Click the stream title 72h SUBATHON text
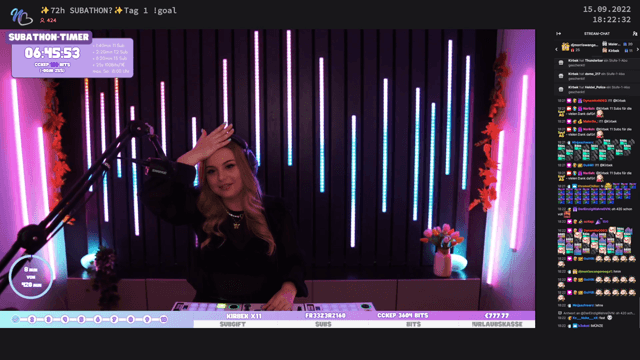This screenshot has height=360, width=640. click(x=109, y=11)
